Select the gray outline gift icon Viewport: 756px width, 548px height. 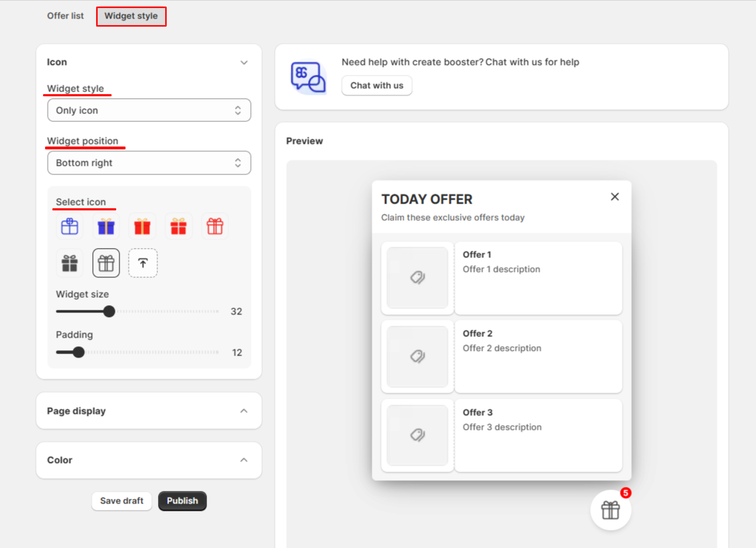click(106, 263)
